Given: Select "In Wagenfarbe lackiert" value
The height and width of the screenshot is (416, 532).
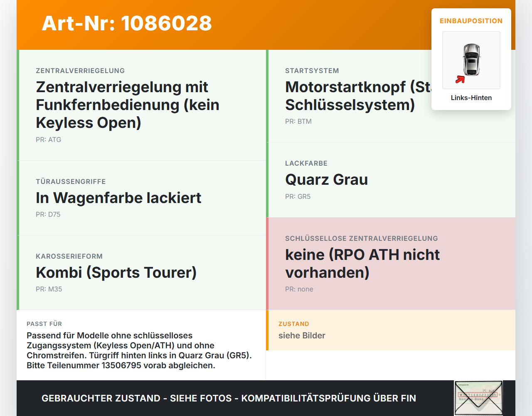Looking at the screenshot, I should (x=118, y=198).
